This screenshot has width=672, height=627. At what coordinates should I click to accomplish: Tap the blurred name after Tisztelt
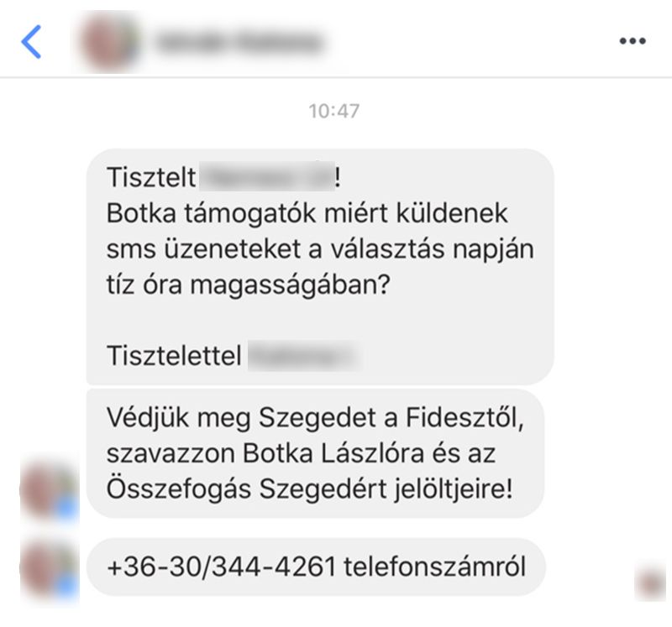(266, 176)
